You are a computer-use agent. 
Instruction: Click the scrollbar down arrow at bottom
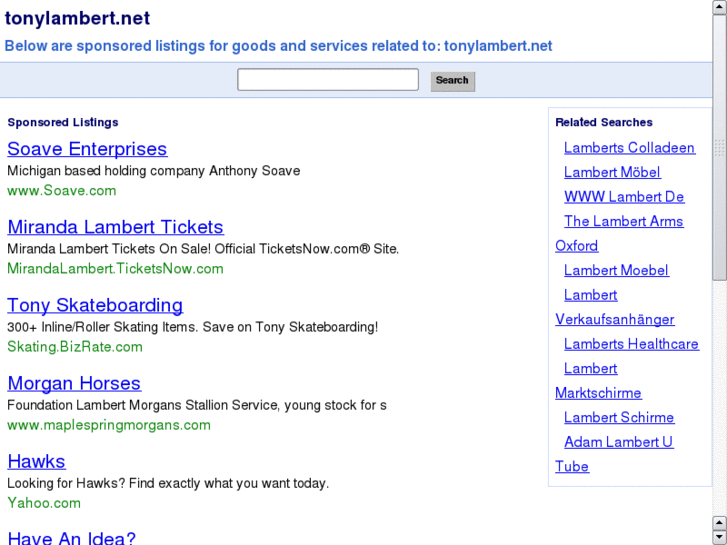720,537
